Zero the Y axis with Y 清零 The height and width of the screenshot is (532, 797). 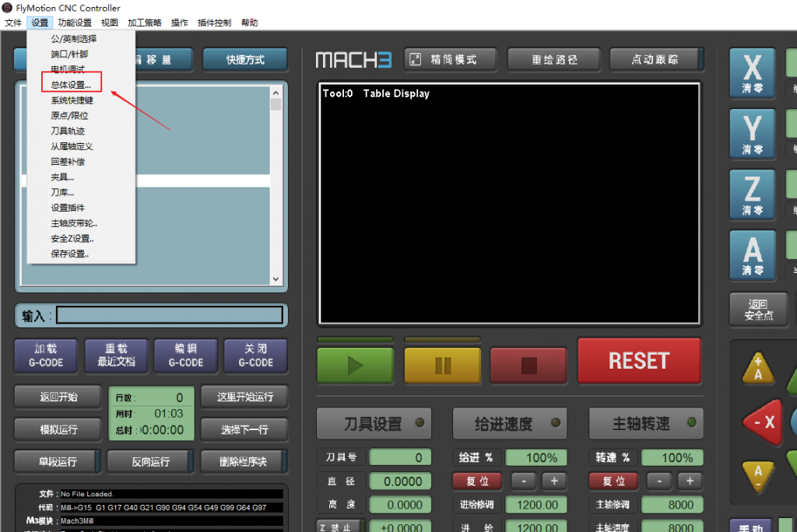753,134
